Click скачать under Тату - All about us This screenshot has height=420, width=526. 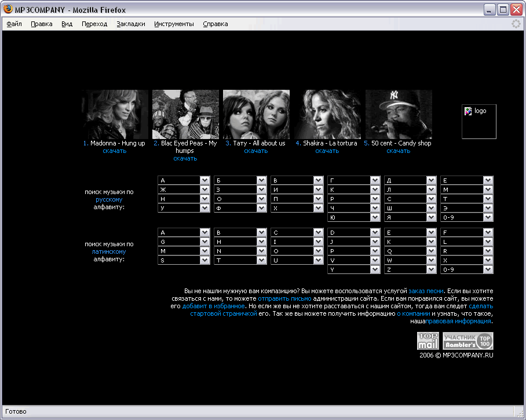256,151
